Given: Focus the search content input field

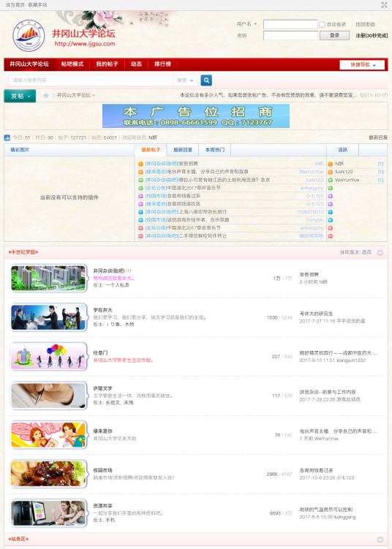Looking at the screenshot, I should [x=91, y=80].
